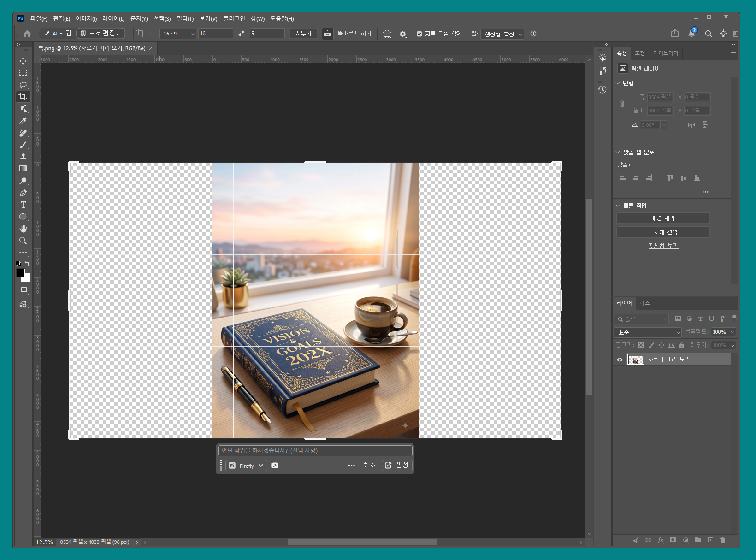Viewport: 756px width, 560px height.
Task: Open crop overlay grid options
Action: 387,34
